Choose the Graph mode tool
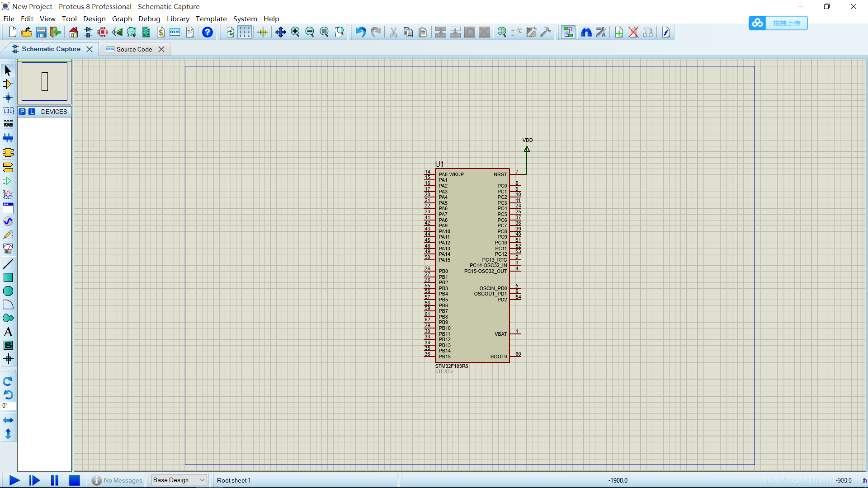Viewport: 868px width, 488px height. (8, 195)
